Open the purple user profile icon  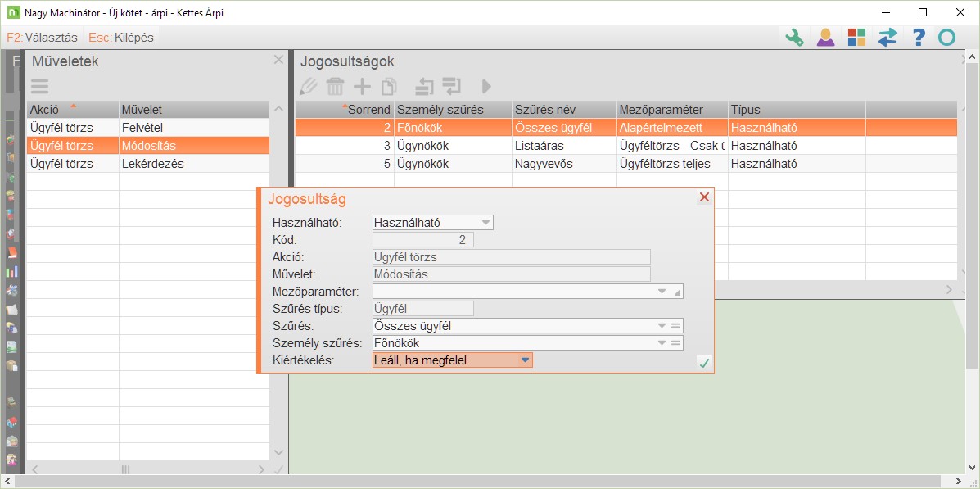pos(825,38)
